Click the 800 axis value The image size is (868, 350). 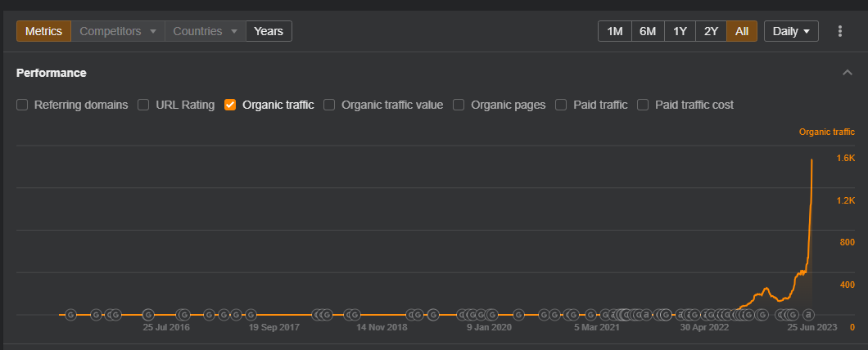[848, 242]
